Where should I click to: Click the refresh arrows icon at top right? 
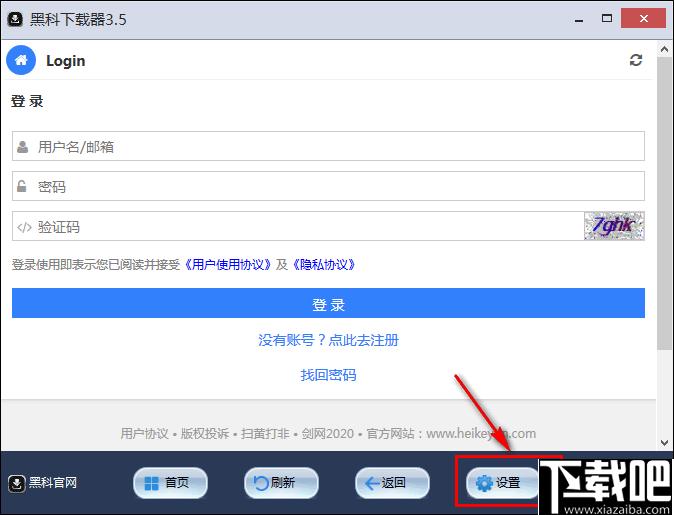point(636,60)
